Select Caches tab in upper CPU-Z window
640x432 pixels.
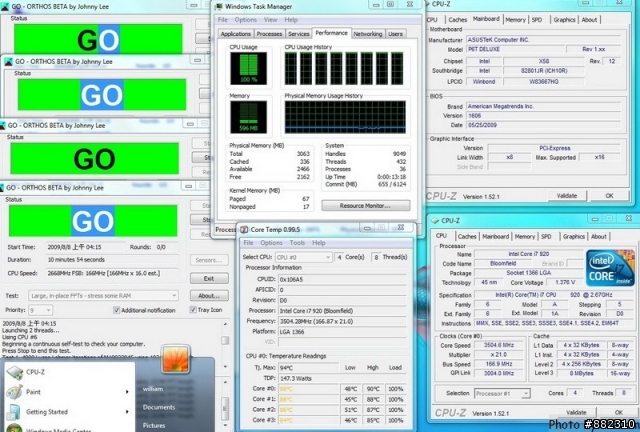pos(458,20)
